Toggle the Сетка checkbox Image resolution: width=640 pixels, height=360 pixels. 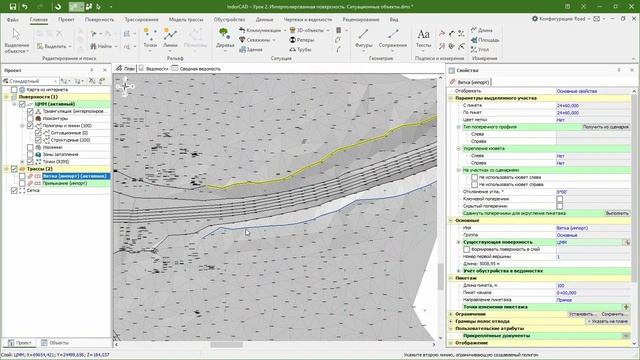click(14, 191)
